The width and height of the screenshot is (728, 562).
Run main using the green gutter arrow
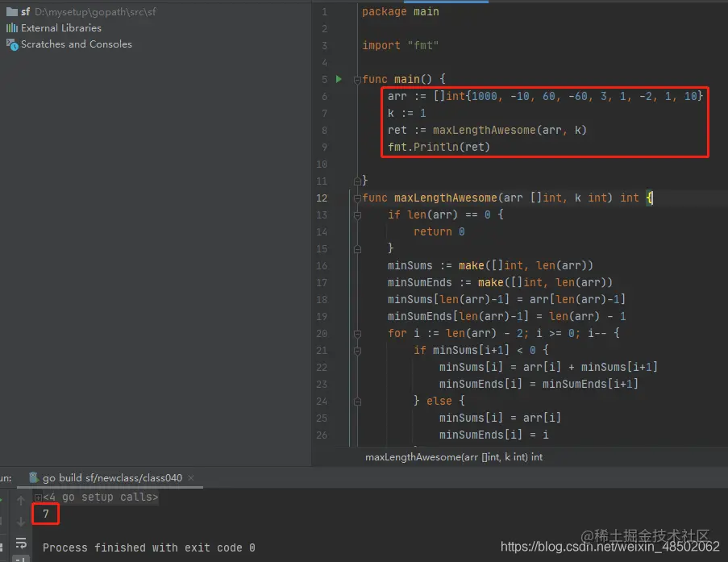(339, 79)
